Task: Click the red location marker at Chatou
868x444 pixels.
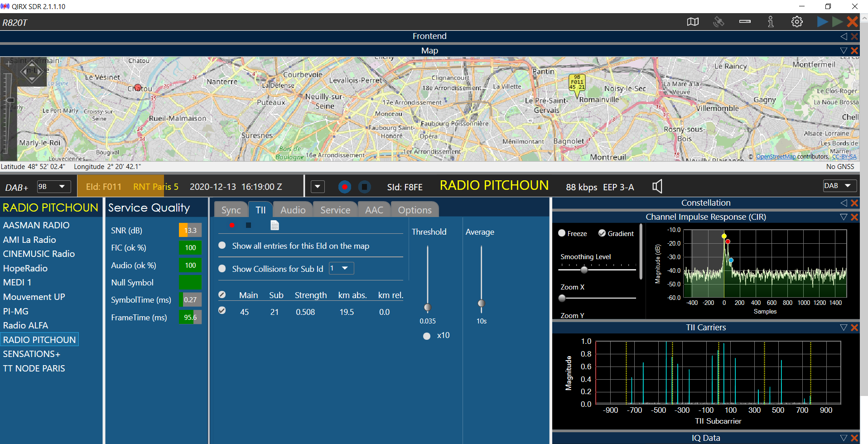Action: (138, 87)
